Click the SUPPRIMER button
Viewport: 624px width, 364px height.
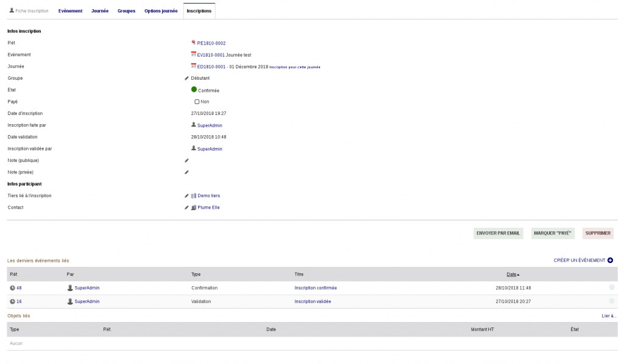[598, 233]
